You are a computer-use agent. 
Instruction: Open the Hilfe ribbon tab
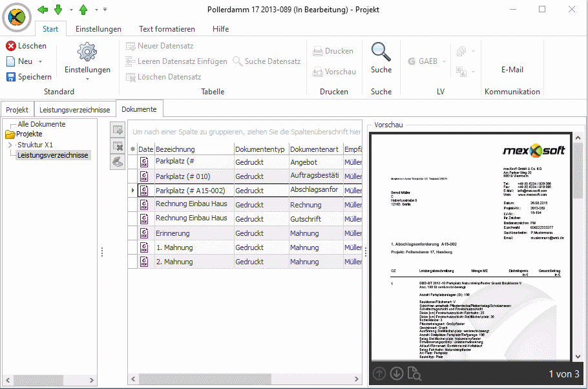point(220,29)
